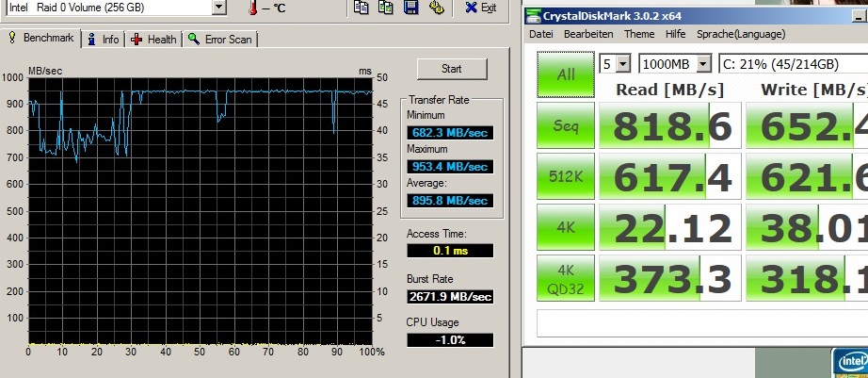Switch to the Benchmark tab
The height and width of the screenshot is (378, 868).
42,39
